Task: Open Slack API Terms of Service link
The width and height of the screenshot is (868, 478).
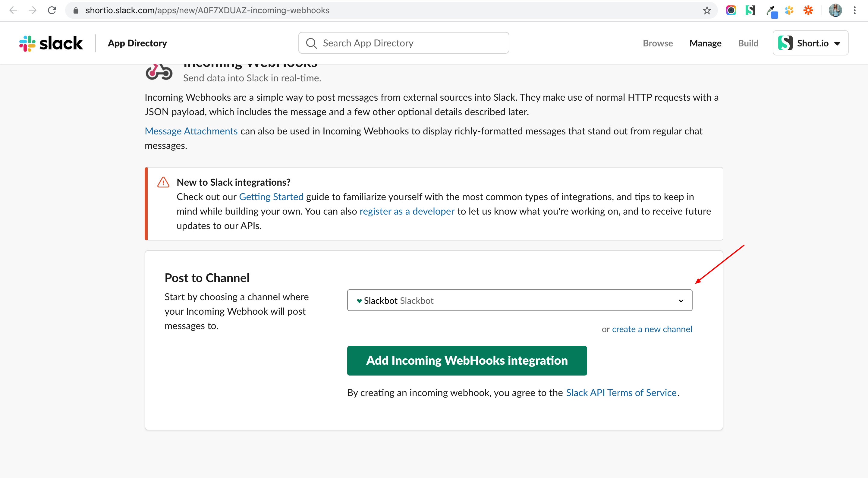Action: coord(621,393)
